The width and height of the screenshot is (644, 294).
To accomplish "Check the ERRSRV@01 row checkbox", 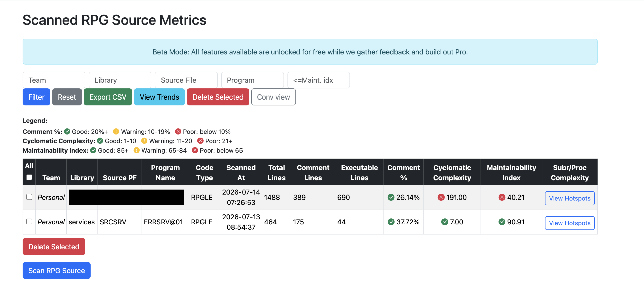I will (29, 221).
